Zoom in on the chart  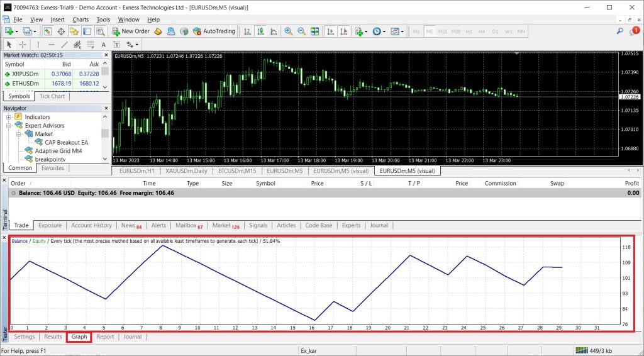tap(288, 31)
